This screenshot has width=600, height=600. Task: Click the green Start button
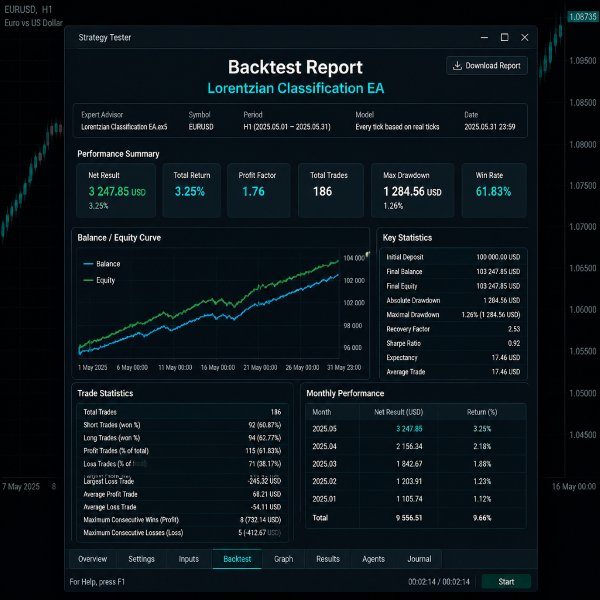click(506, 582)
